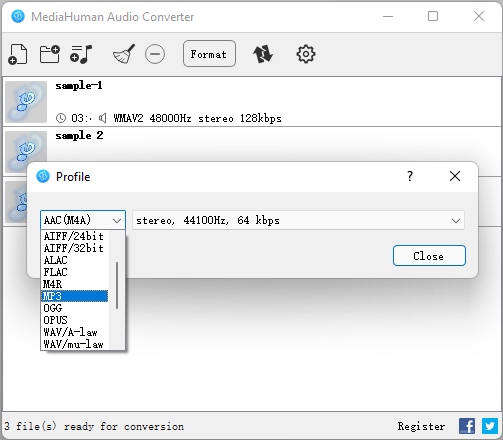Choose OPUS from format list
The image size is (503, 440).
tap(75, 320)
